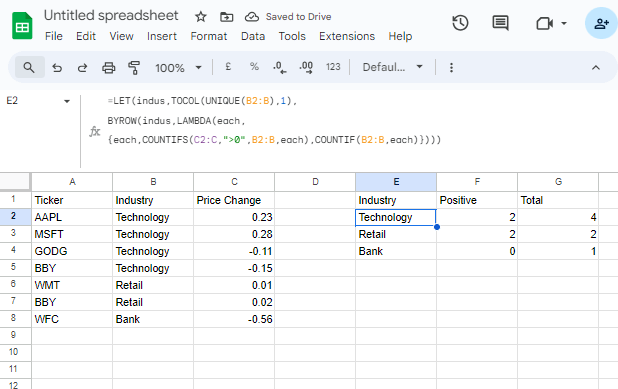Open the Tools menu
The width and height of the screenshot is (618, 389).
point(292,36)
